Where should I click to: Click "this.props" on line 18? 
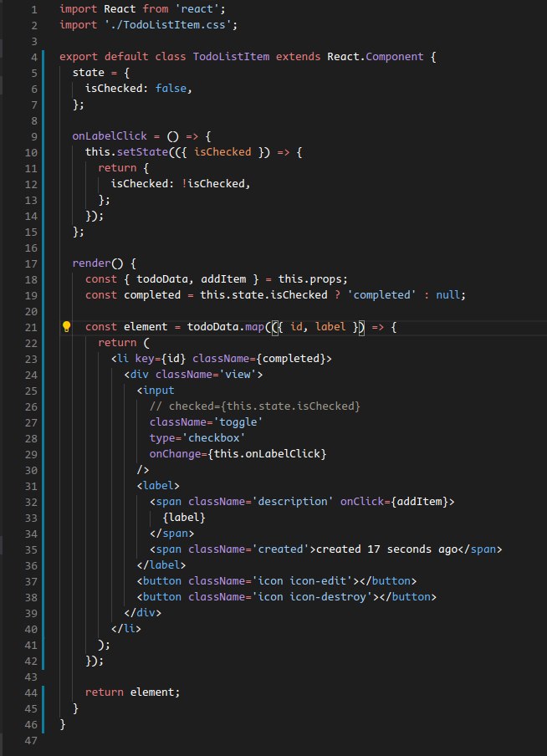tap(309, 279)
